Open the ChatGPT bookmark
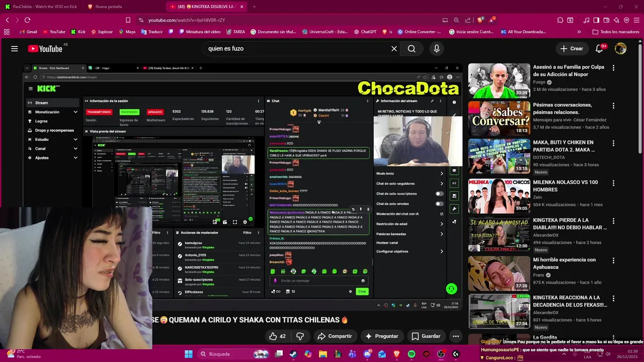 [x=365, y=32]
